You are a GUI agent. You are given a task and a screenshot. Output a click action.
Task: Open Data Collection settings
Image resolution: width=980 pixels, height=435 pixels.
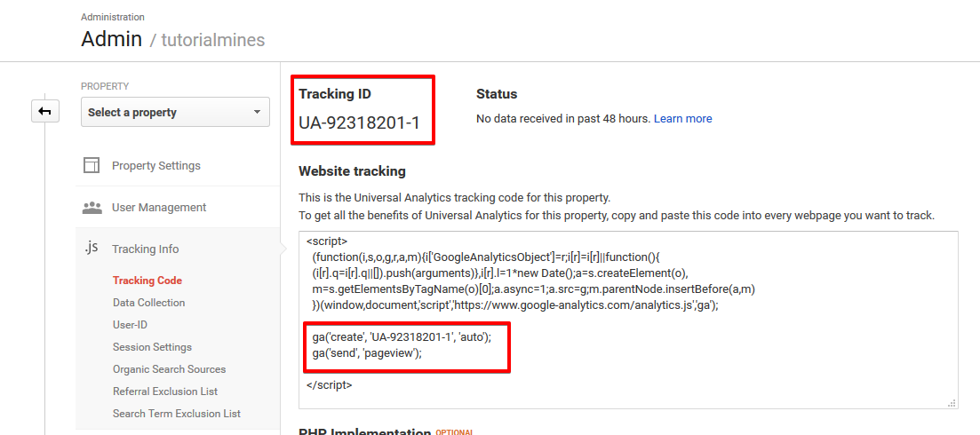click(148, 303)
